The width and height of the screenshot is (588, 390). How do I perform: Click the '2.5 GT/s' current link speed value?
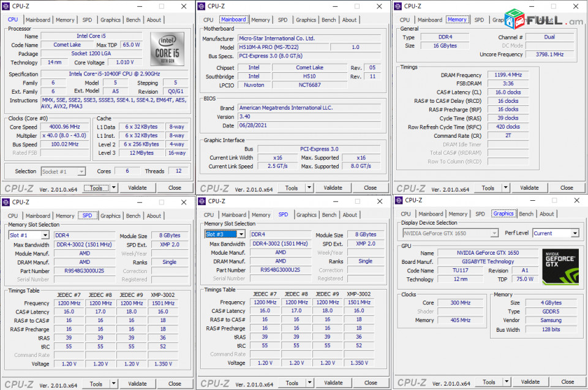(277, 166)
